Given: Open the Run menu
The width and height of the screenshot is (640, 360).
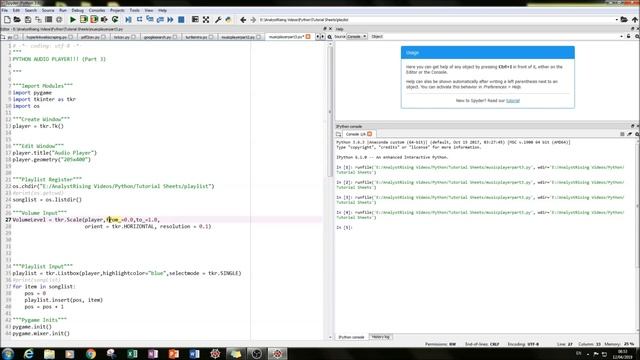Looking at the screenshot, I should 63,10.
